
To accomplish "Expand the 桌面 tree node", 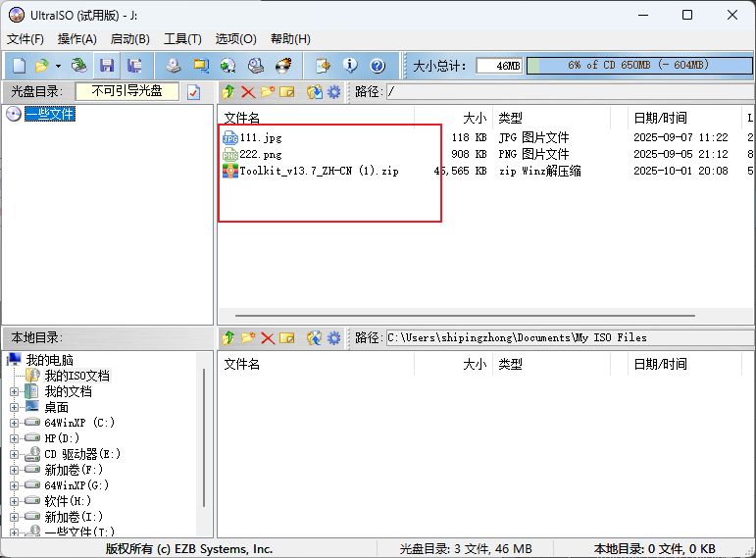I will 15,407.
